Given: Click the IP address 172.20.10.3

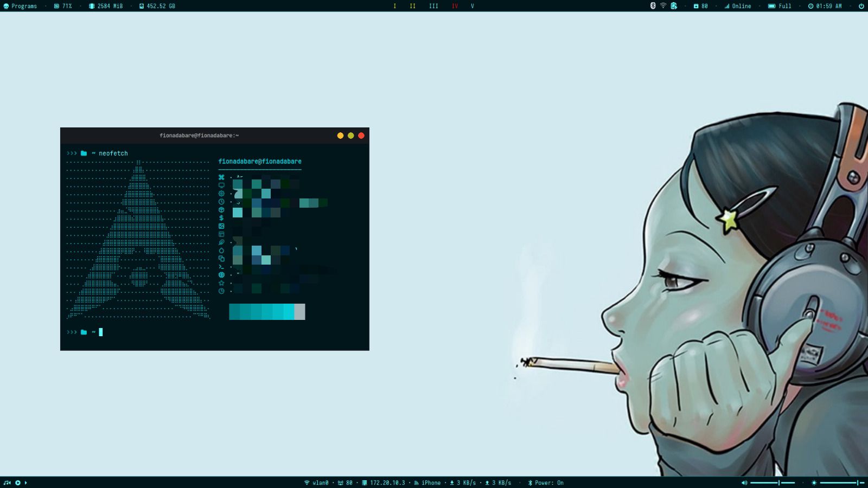Looking at the screenshot, I should click(384, 483).
